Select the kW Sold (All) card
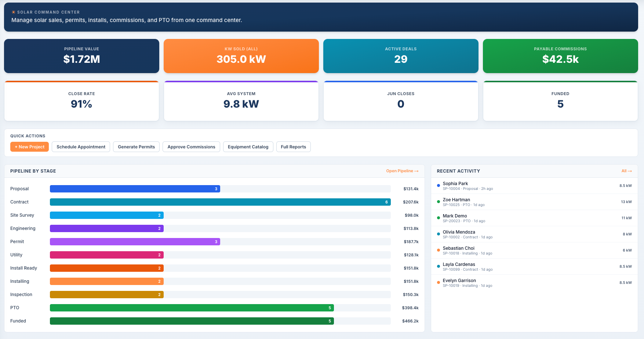Viewport: 644px width, 339px height. tap(241, 56)
